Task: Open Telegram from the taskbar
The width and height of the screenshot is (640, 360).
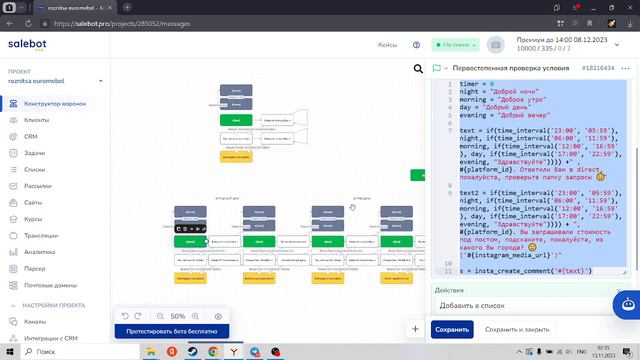Action: coord(255,351)
